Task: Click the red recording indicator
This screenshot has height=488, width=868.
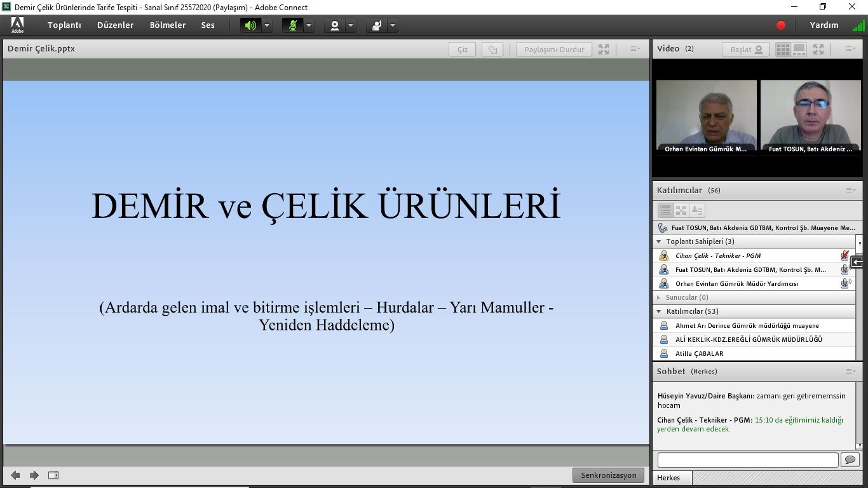Action: (x=781, y=25)
